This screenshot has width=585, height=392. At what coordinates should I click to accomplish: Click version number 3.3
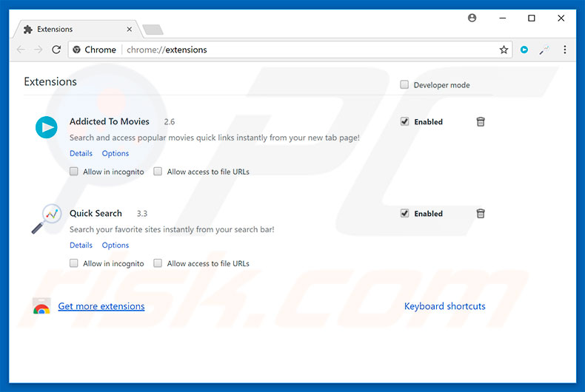pos(141,214)
